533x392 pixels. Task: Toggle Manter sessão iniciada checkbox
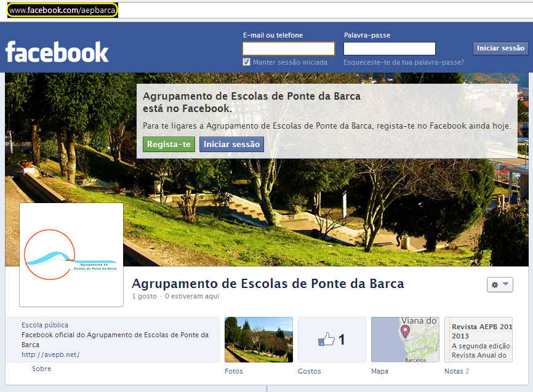[246, 62]
